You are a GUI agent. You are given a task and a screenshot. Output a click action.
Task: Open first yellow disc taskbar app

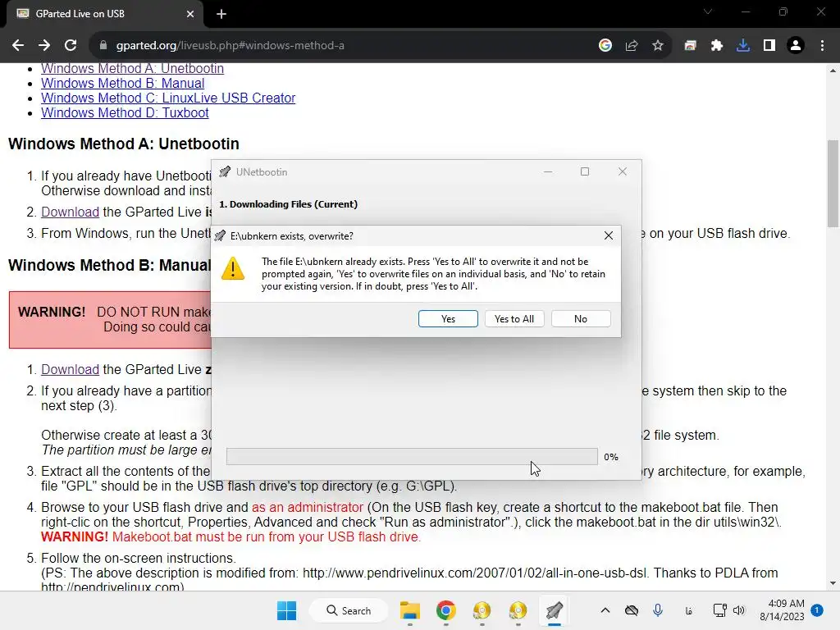click(482, 610)
